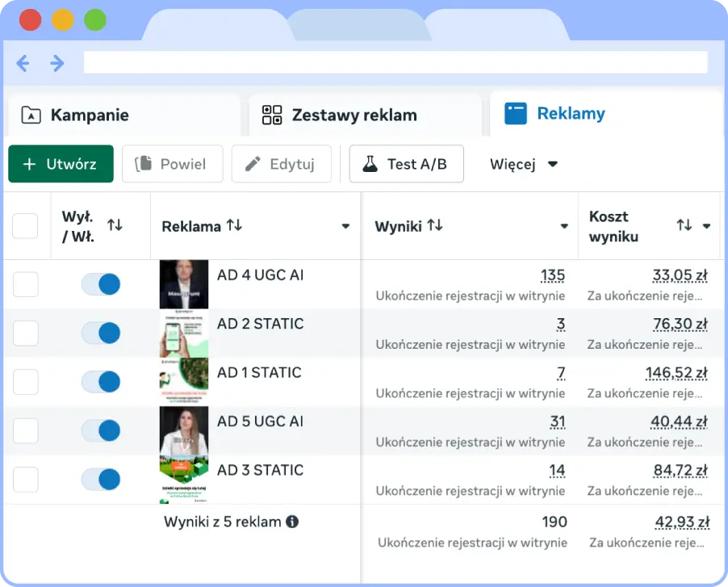Sort by Koszt wyniku arrows
Screen dimensions: 728x587
[684, 225]
